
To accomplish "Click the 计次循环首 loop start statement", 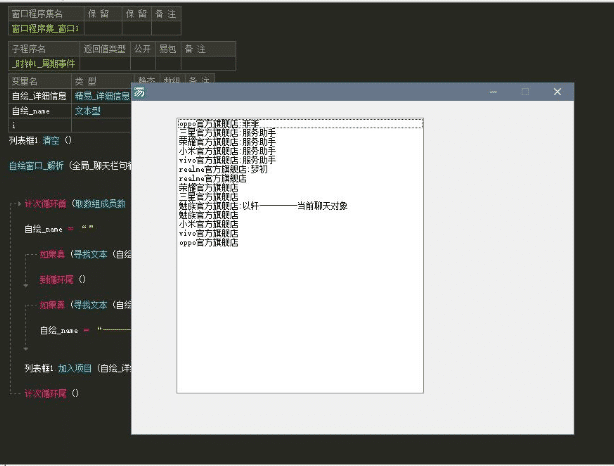I will pyautogui.click(x=45, y=204).
